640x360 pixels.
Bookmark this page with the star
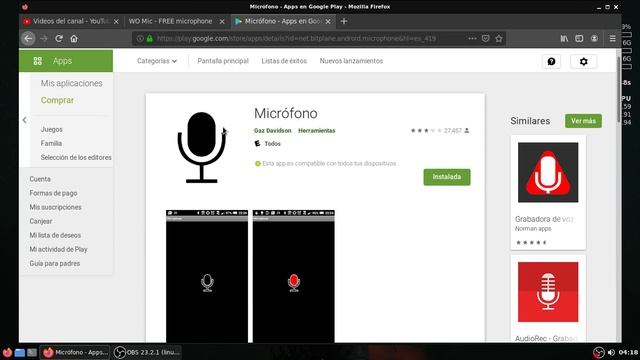(499, 38)
